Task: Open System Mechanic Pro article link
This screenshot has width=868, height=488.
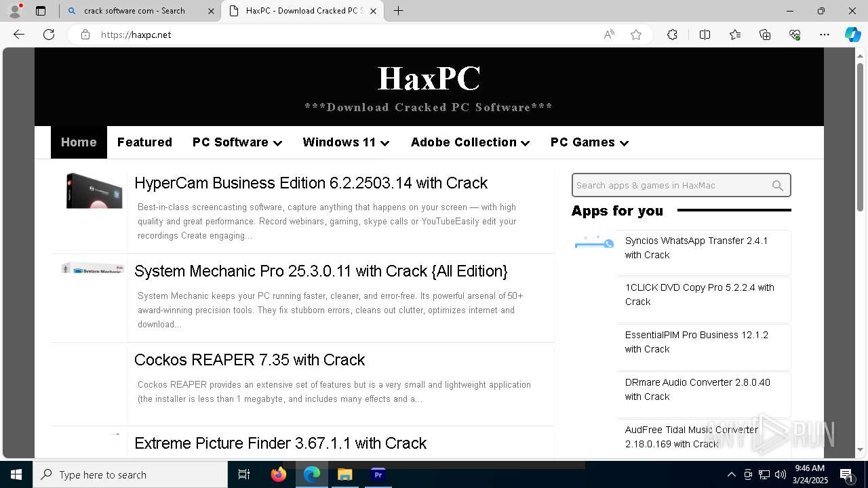Action: click(x=321, y=271)
